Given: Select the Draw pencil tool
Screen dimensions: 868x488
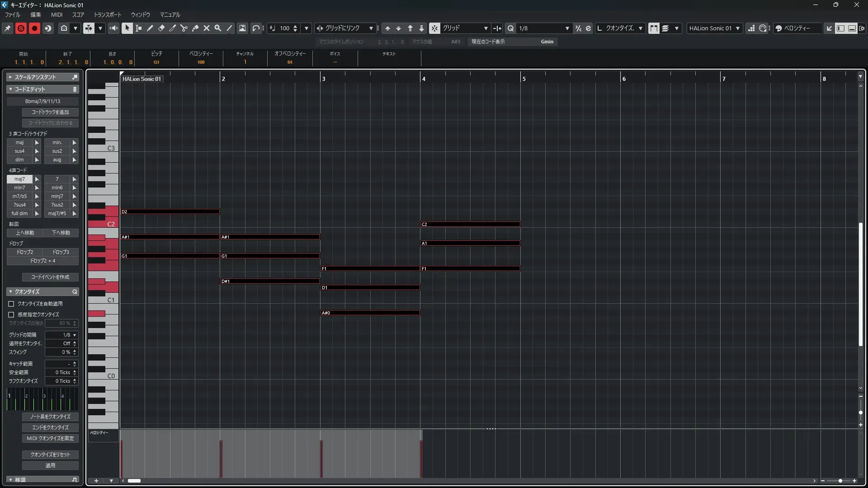Looking at the screenshot, I should [x=150, y=28].
